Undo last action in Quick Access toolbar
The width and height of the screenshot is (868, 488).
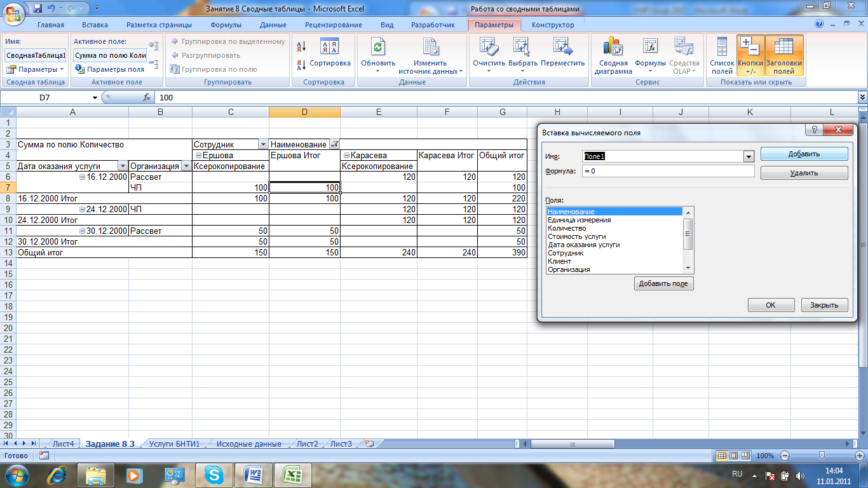51,8
